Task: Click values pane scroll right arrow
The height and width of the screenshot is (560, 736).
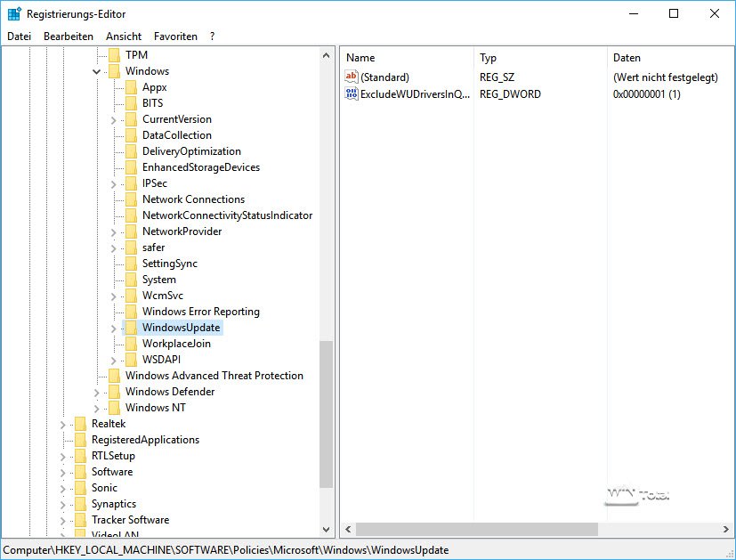Action: click(x=726, y=529)
